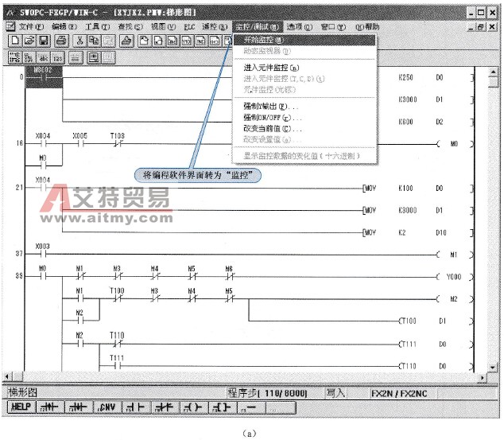
Task: Open the 遥控(R) menu
Action: (x=215, y=27)
